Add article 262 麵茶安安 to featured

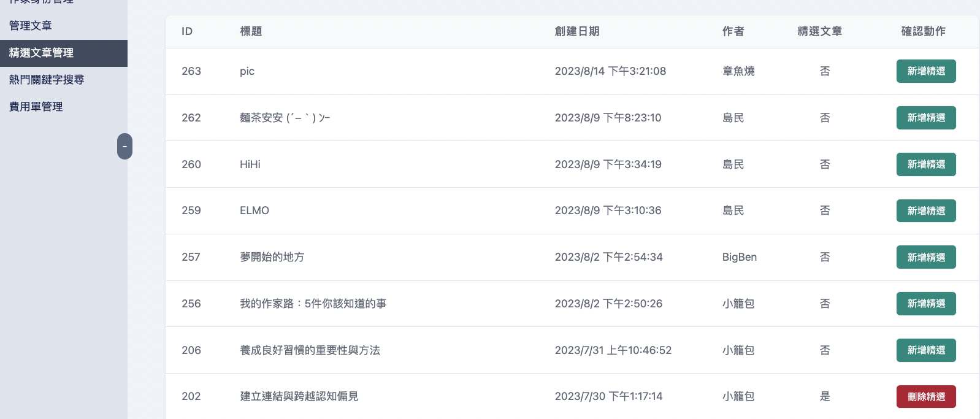(x=925, y=118)
